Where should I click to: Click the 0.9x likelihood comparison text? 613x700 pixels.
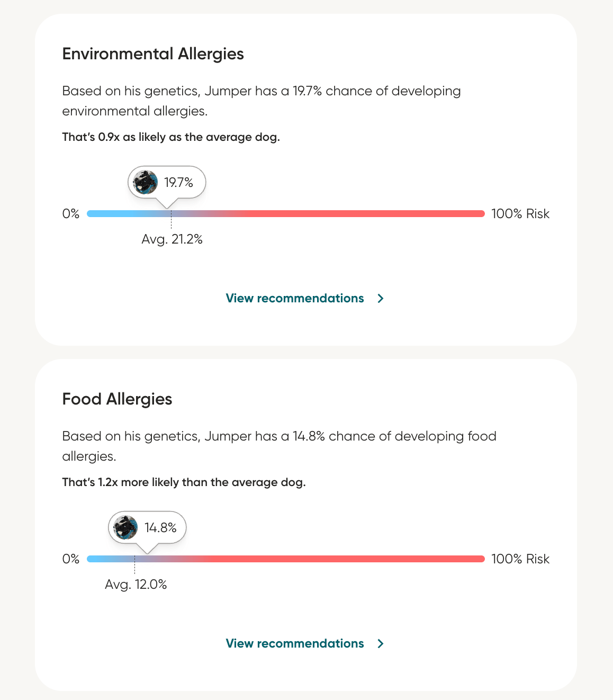pos(170,137)
